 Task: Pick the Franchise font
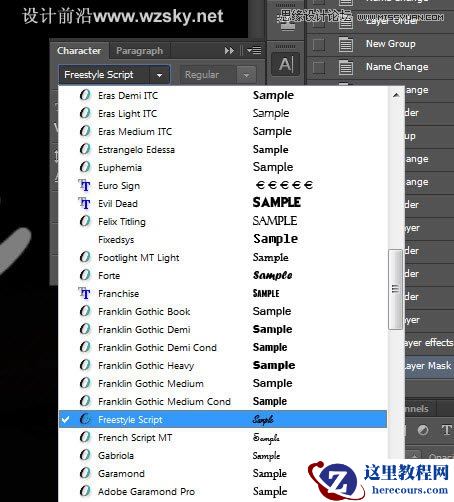223,293
